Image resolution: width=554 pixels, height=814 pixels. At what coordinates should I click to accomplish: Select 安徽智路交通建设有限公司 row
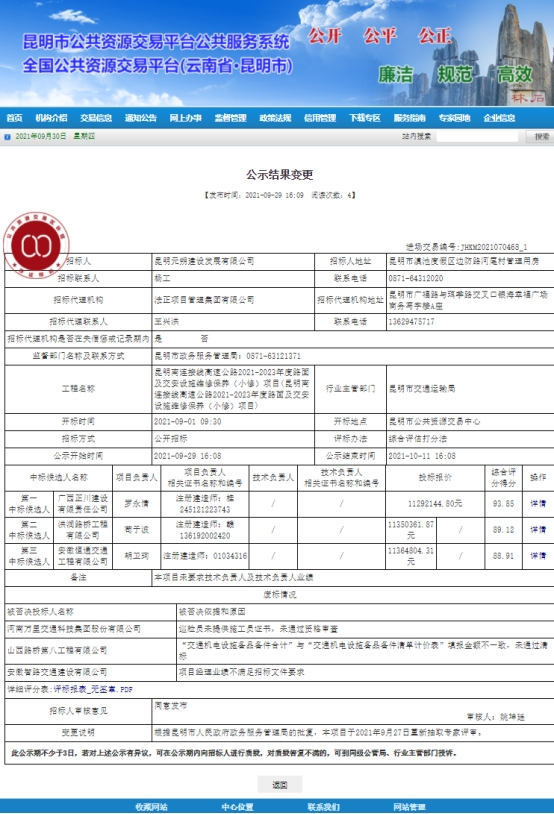(x=279, y=672)
